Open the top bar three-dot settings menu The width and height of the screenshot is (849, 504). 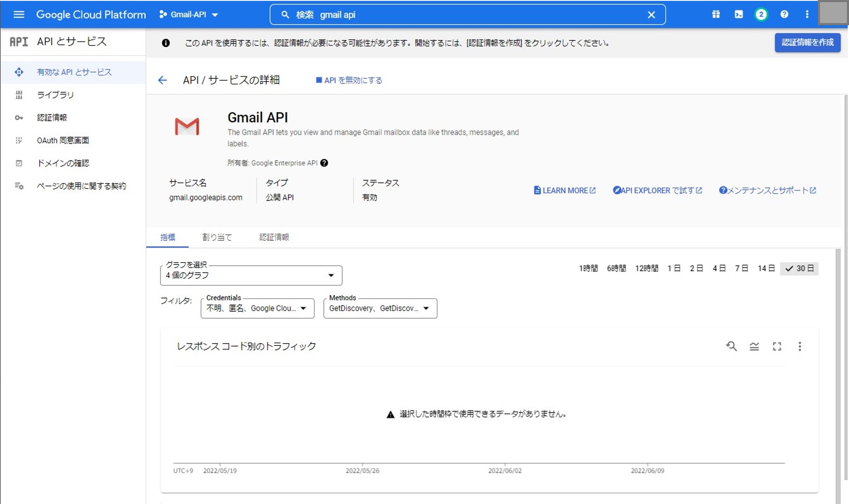click(807, 15)
